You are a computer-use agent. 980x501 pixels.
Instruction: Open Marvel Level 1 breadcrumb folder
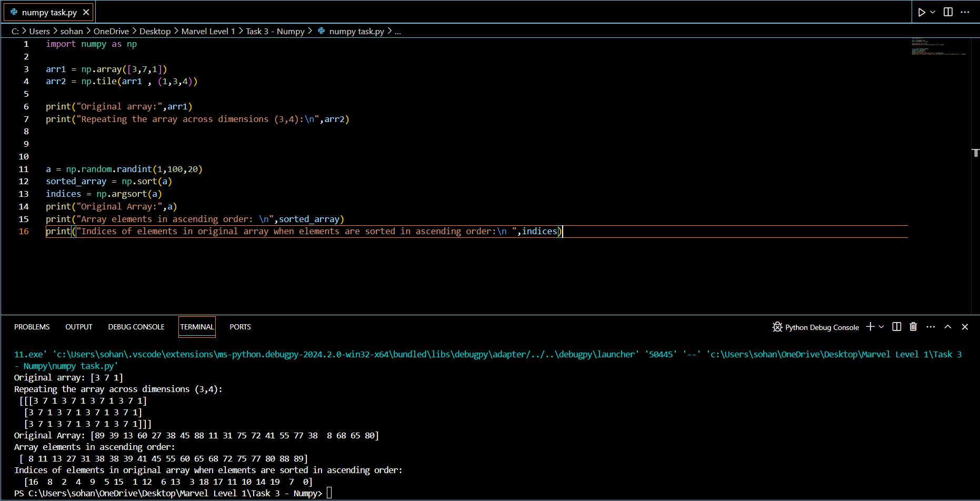208,31
